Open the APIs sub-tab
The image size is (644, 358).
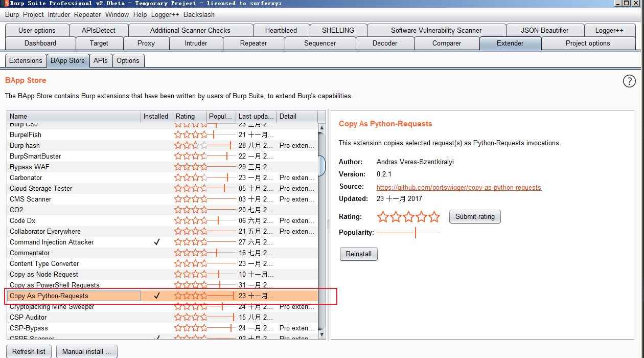101,60
